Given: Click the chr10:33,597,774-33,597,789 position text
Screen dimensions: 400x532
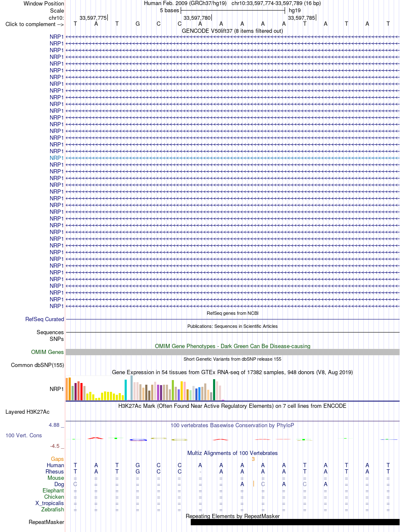Looking at the screenshot, I should point(276,3).
